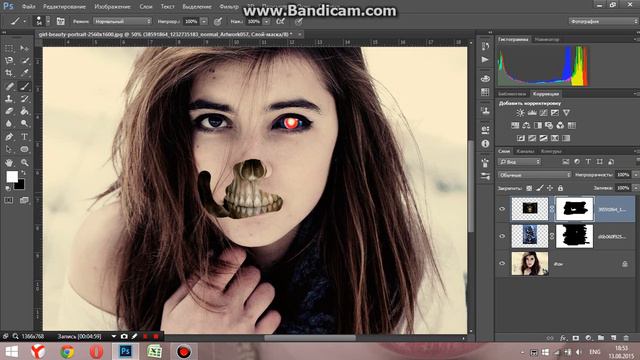Select the Paint Bucket tool
Image resolution: width=640 pixels, height=360 pixels.
(24, 111)
